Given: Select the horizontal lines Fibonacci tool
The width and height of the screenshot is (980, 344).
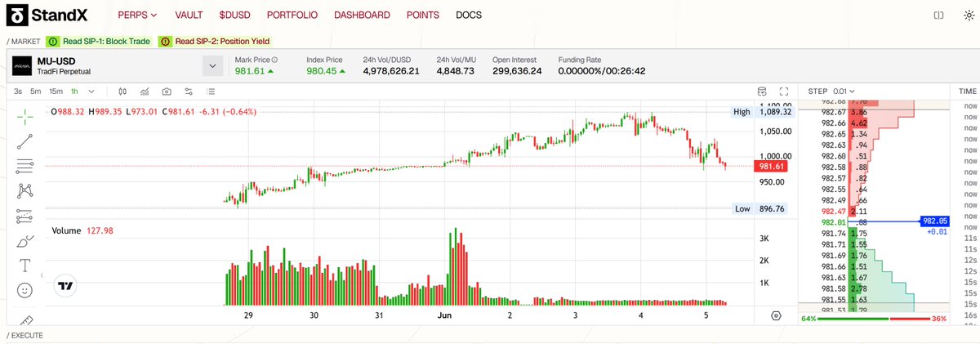Looking at the screenshot, I should (x=25, y=166).
